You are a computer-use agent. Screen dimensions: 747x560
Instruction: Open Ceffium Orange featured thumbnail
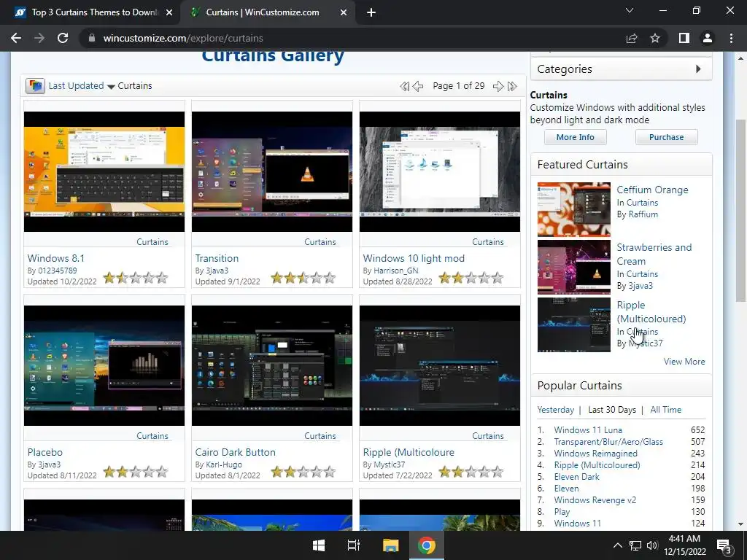573,209
